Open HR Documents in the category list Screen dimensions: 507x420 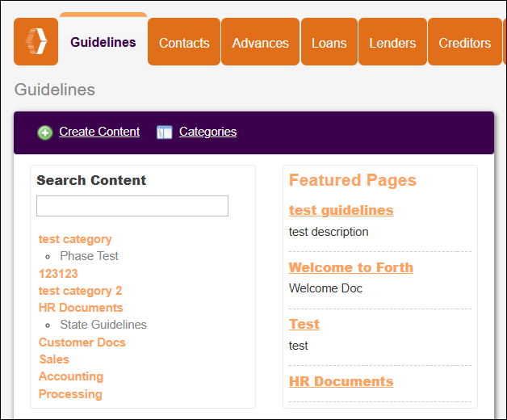click(81, 308)
